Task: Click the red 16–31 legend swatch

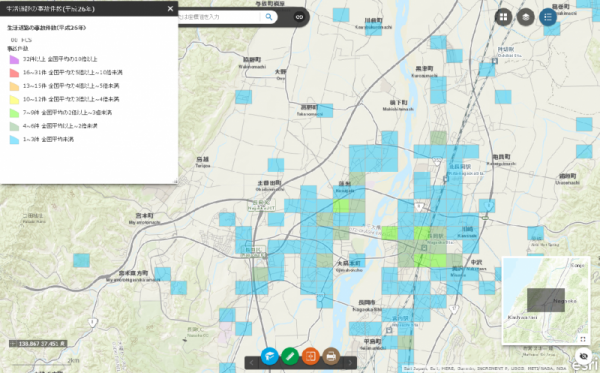Action: click(x=14, y=73)
